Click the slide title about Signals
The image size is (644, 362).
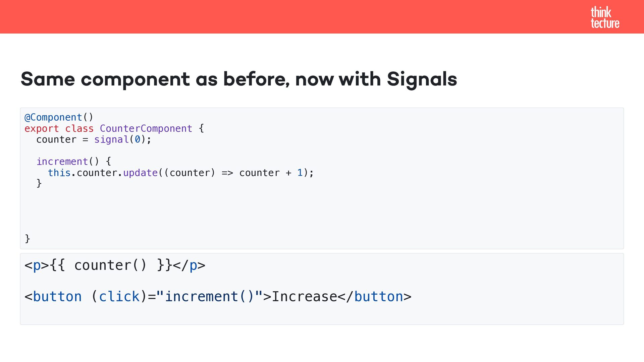238,79
